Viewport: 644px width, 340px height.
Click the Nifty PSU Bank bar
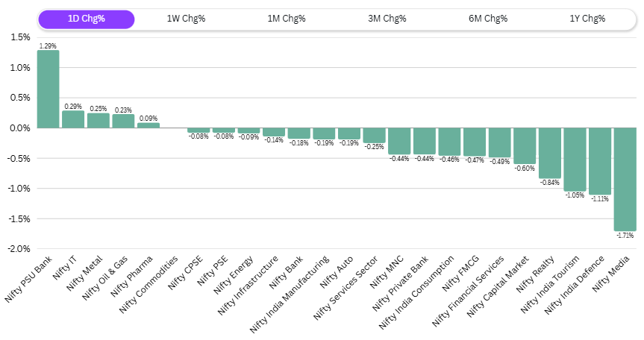tap(48, 89)
